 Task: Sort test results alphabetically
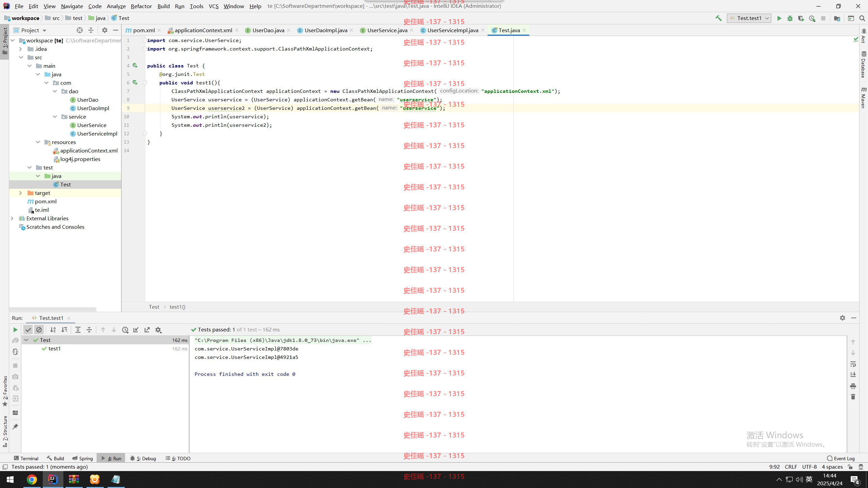(x=53, y=330)
